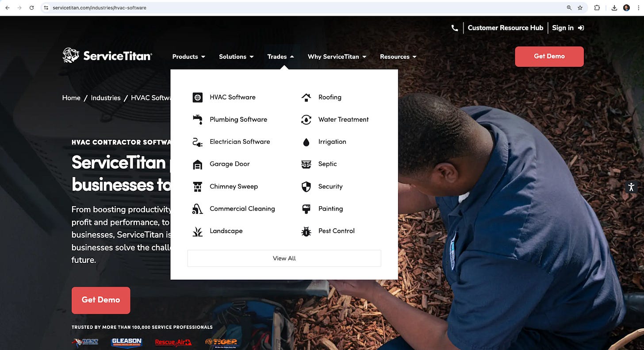Choose Landscape from Trades menu
The width and height of the screenshot is (644, 350).
(226, 231)
